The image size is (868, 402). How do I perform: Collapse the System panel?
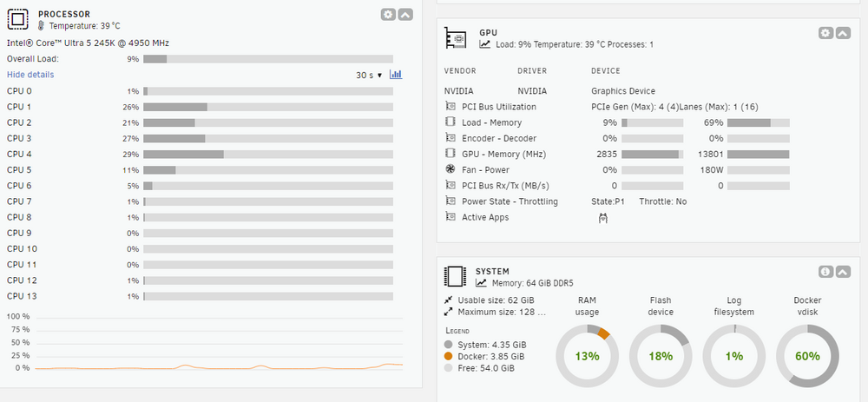coord(843,271)
